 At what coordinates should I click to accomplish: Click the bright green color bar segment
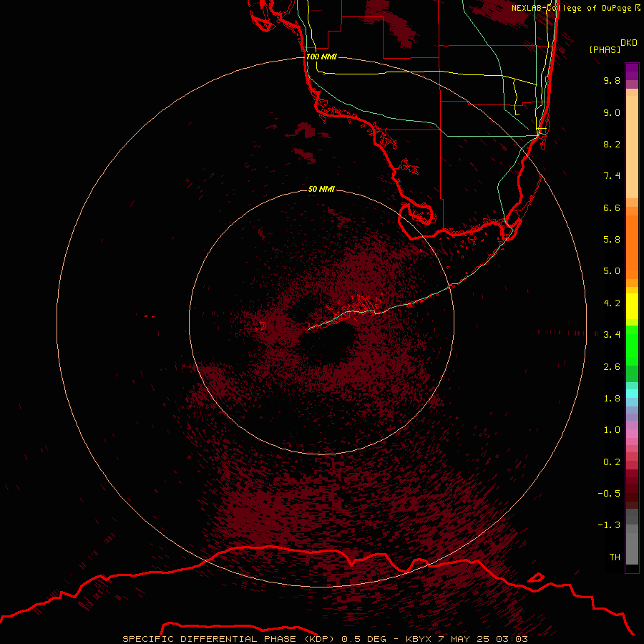click(x=632, y=346)
